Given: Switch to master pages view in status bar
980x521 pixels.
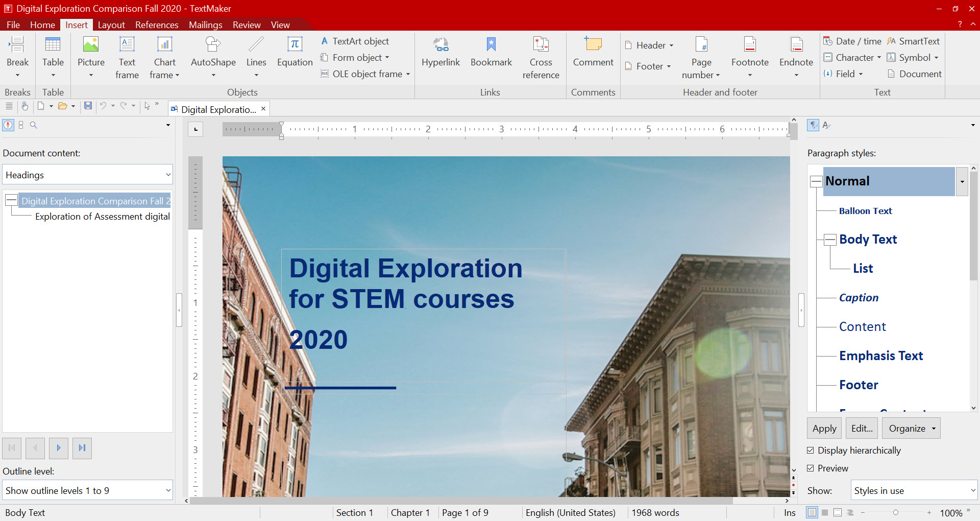Looking at the screenshot, I should [x=838, y=512].
